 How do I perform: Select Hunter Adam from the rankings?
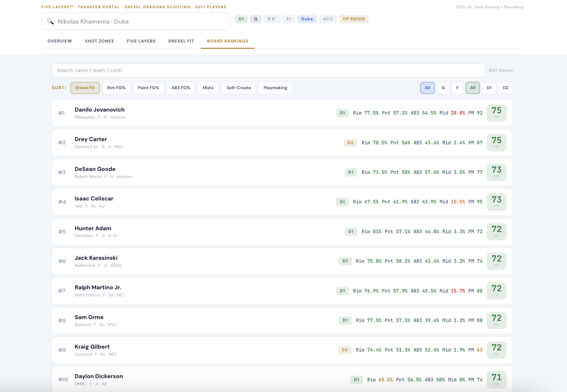pyautogui.click(x=282, y=232)
